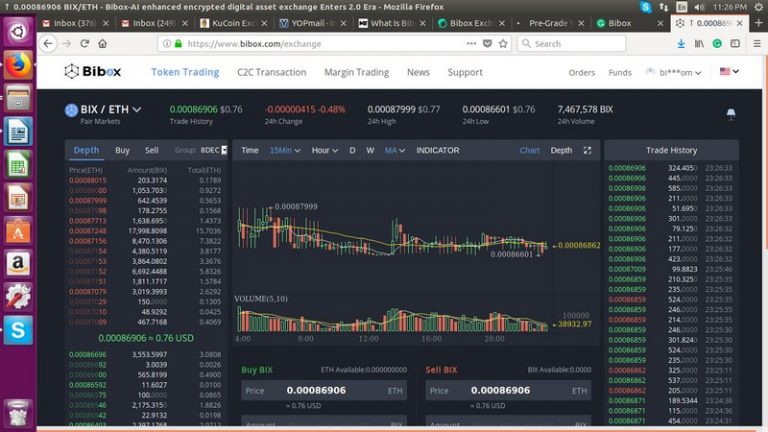
Task: Click the Sell BIX price field
Action: click(x=508, y=390)
